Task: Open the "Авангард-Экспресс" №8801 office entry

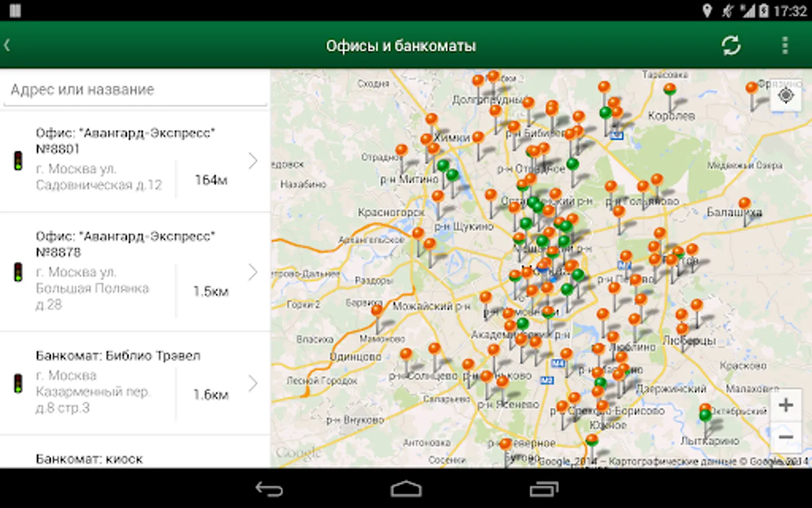Action: pos(135,161)
